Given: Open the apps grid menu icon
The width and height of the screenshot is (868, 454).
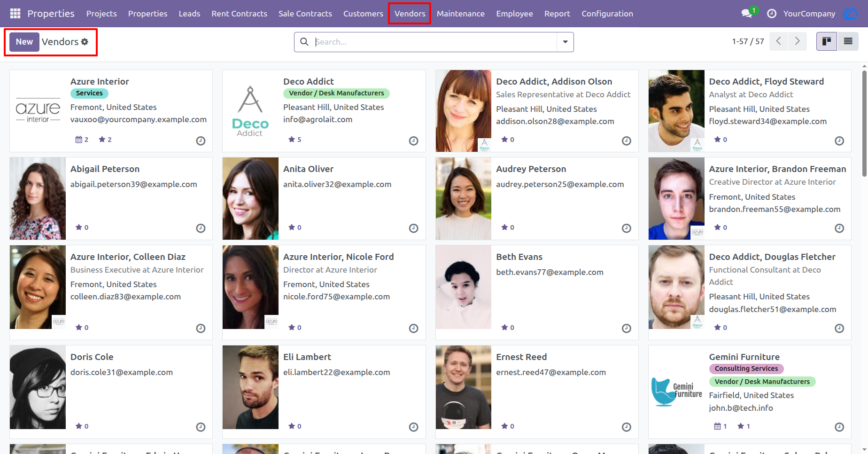Looking at the screenshot, I should [x=15, y=14].
